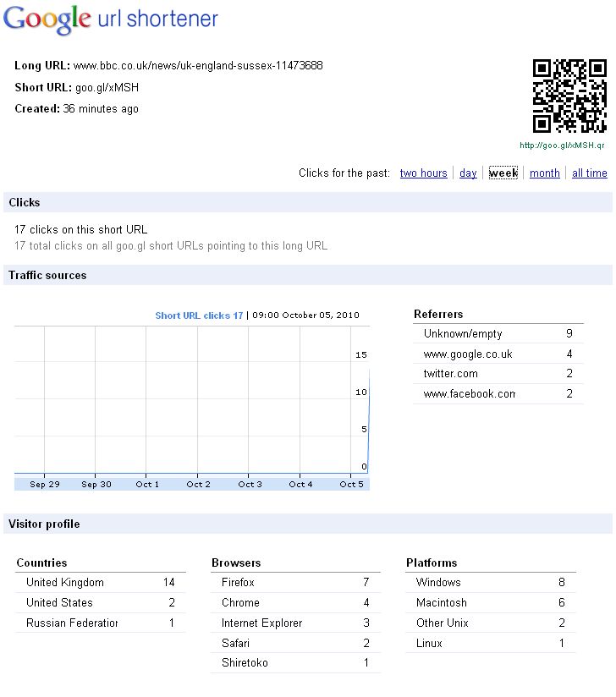
Task: Click the twitter.com referrer row
Action: point(498,374)
